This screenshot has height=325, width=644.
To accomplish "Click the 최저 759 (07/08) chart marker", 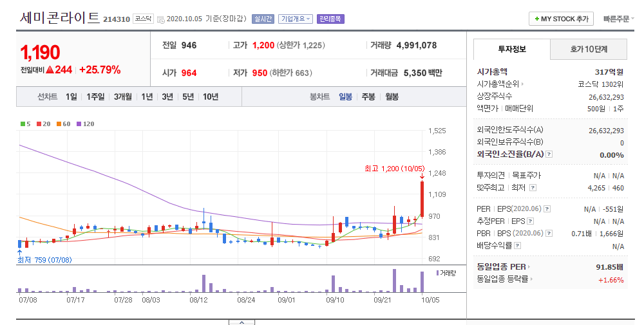I will pos(45,260).
